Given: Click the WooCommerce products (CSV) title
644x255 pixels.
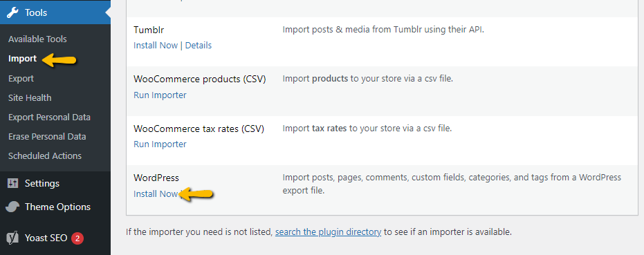Looking at the screenshot, I should (200, 79).
